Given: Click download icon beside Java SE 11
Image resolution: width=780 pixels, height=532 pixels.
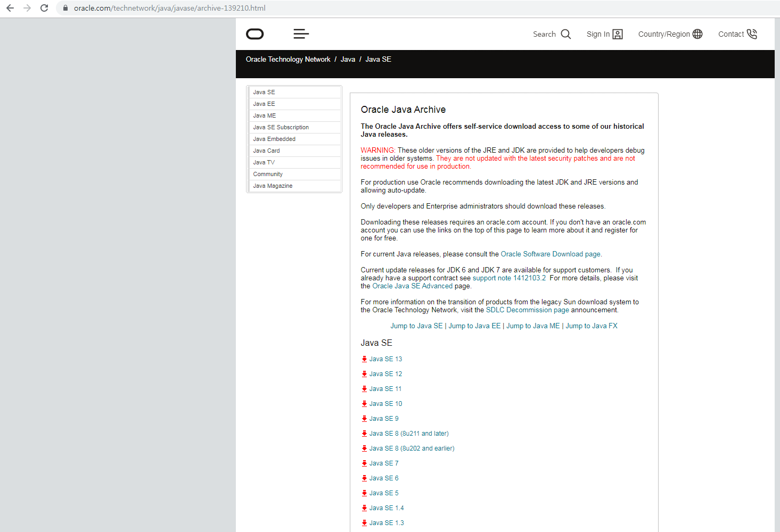Looking at the screenshot, I should tap(364, 389).
